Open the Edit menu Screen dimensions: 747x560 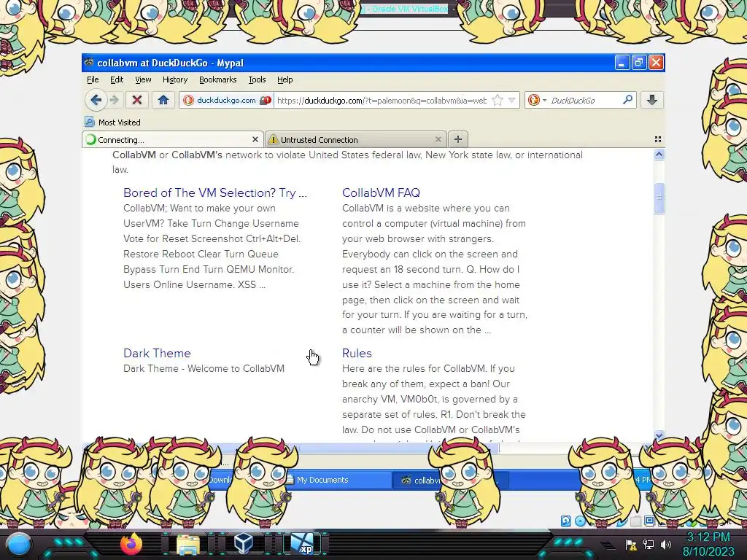(x=117, y=79)
